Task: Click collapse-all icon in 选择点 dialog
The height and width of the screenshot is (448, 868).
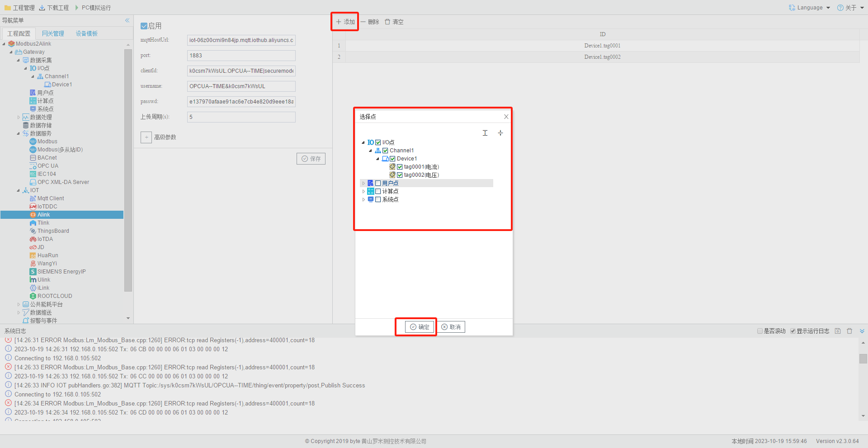Action: tap(500, 133)
